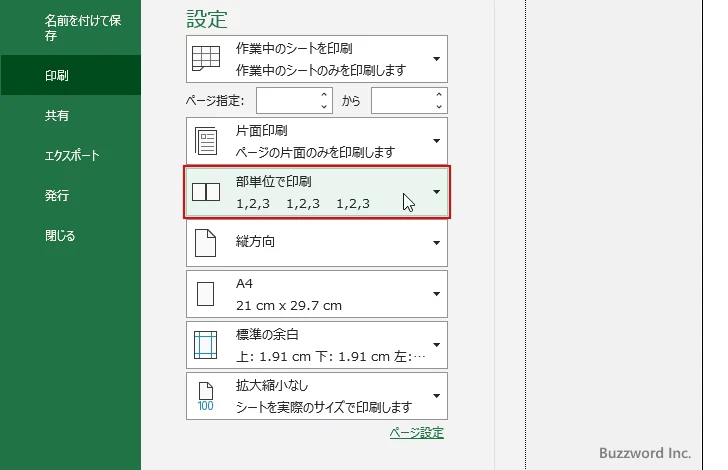Choose 閉じる in the sidebar

tap(60, 235)
